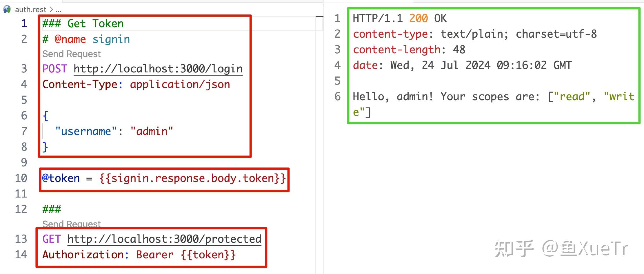Select line number 1 in request editor gutter
Image resolution: width=644 pixels, height=274 pixels.
[x=24, y=23]
